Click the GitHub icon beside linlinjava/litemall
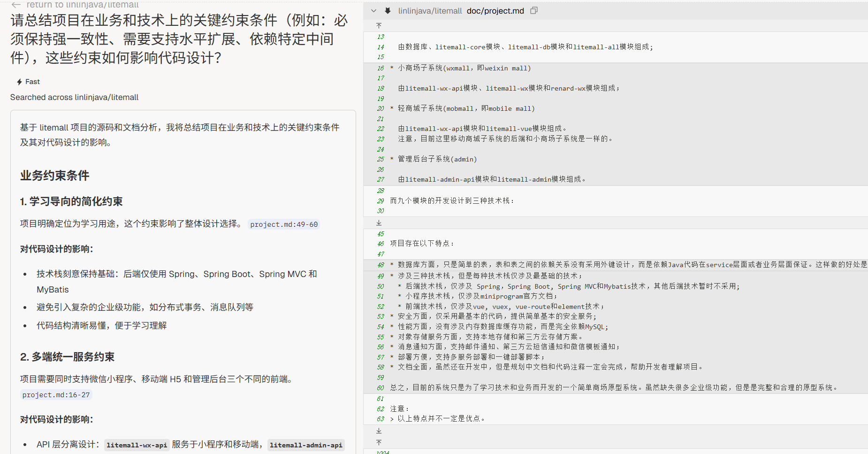 tap(388, 11)
